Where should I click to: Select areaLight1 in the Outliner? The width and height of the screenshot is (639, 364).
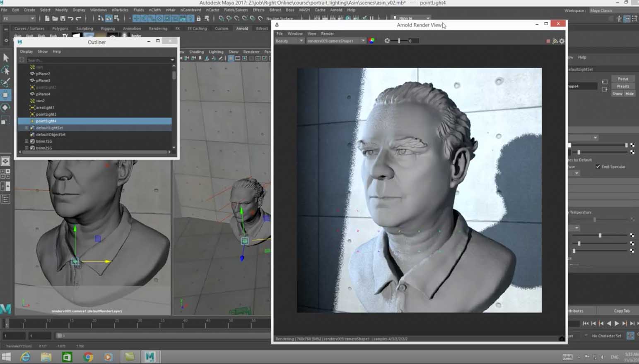click(45, 108)
